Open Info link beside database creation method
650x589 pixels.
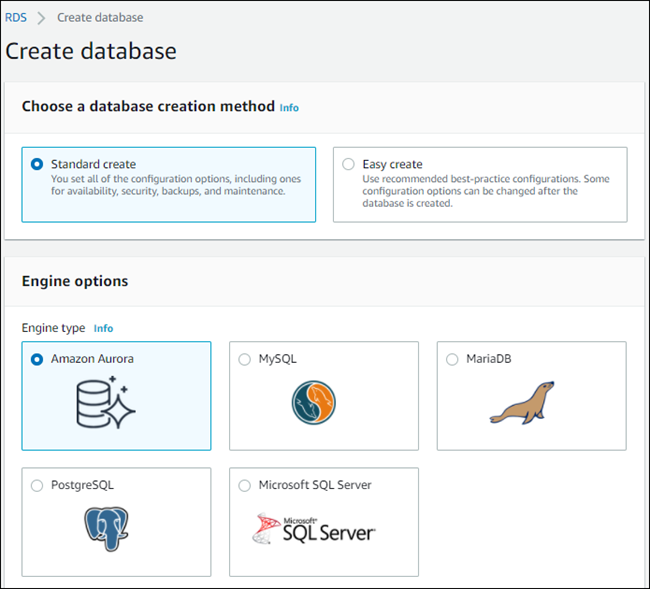tap(289, 107)
